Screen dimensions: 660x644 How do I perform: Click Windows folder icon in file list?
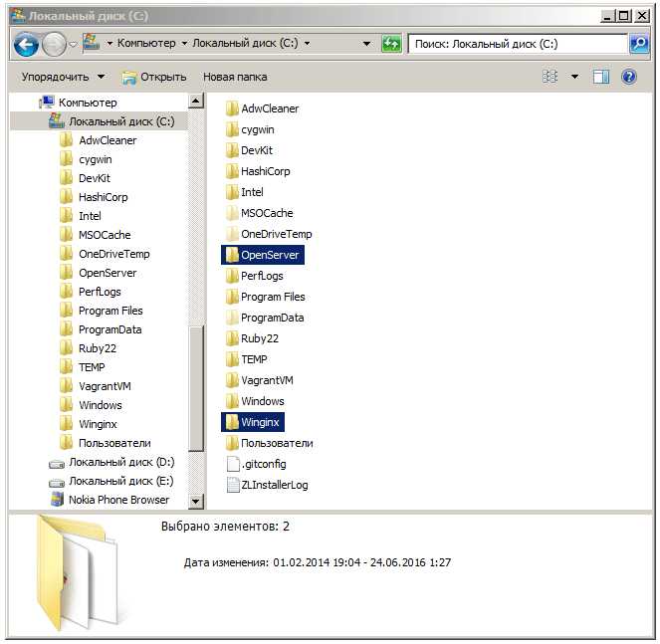coord(232,401)
